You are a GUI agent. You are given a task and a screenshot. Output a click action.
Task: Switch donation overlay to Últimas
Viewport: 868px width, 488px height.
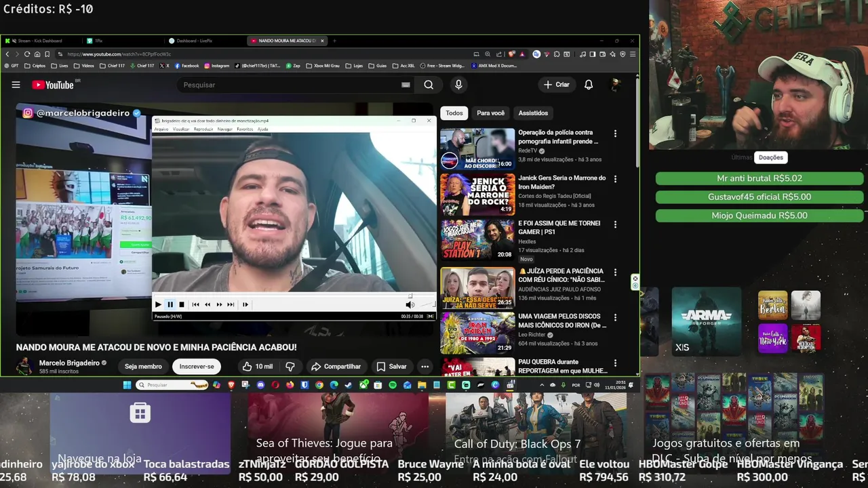[x=741, y=157]
